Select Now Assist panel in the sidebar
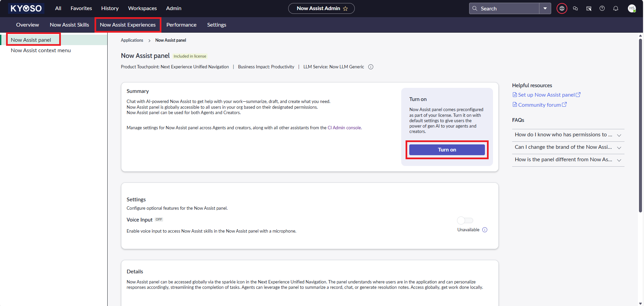644x306 pixels. pos(54,40)
